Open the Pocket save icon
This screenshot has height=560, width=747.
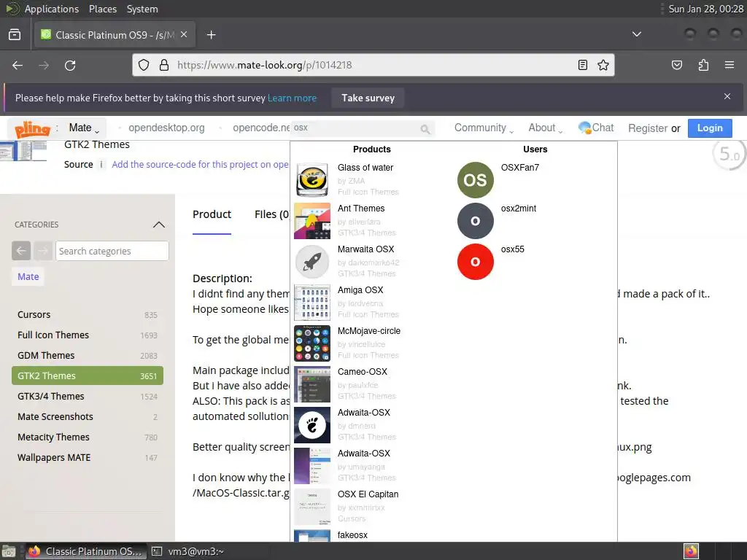coord(676,65)
